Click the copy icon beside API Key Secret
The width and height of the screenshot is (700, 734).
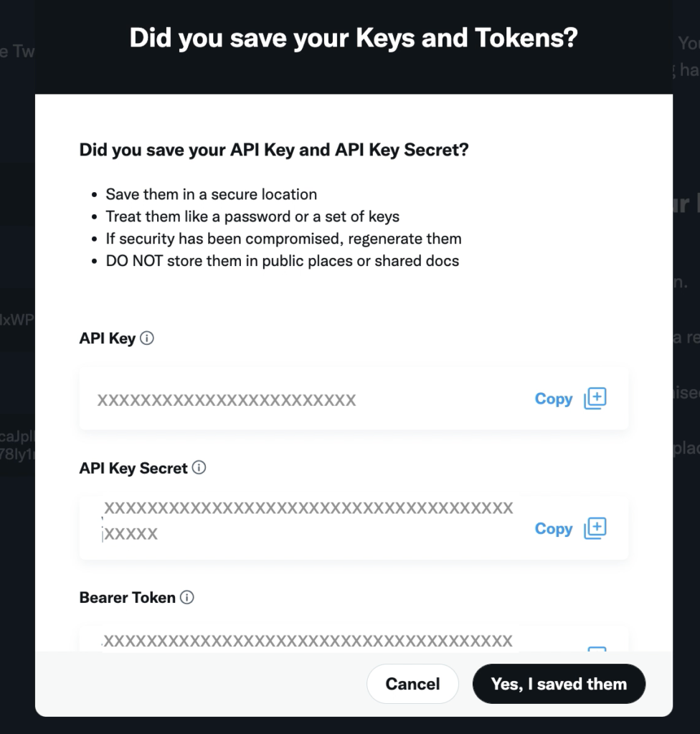point(595,528)
